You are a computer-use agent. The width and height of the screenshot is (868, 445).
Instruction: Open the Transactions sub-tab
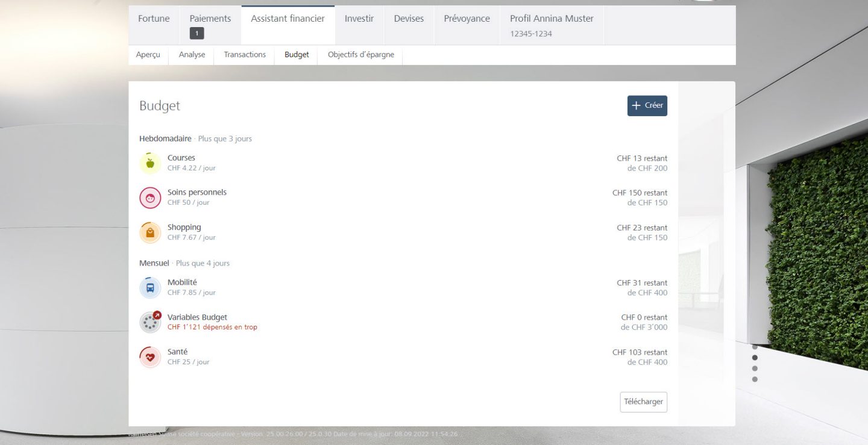(x=245, y=55)
